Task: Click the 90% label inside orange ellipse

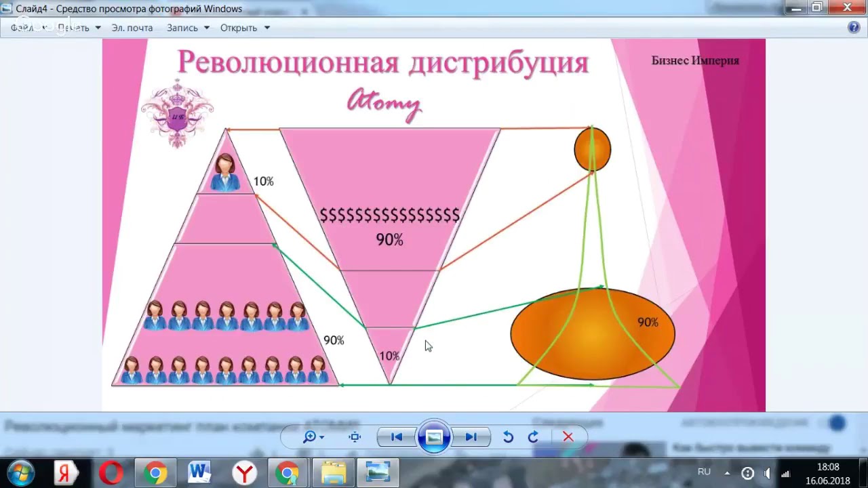Action: (x=648, y=323)
